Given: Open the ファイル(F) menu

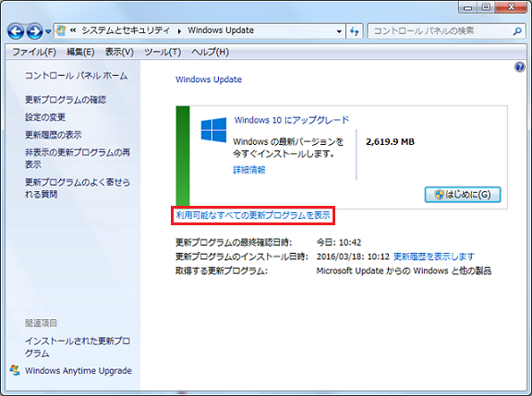Looking at the screenshot, I should click(34, 52).
